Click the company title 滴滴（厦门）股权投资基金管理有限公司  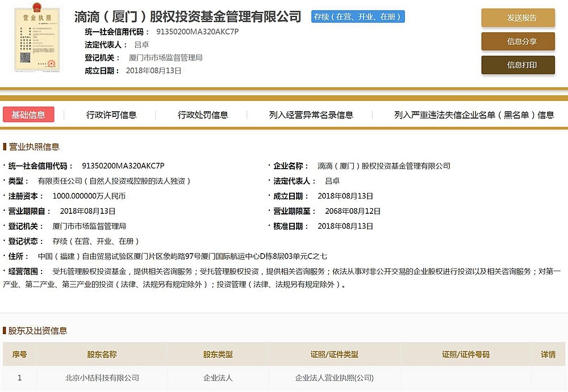[187, 16]
